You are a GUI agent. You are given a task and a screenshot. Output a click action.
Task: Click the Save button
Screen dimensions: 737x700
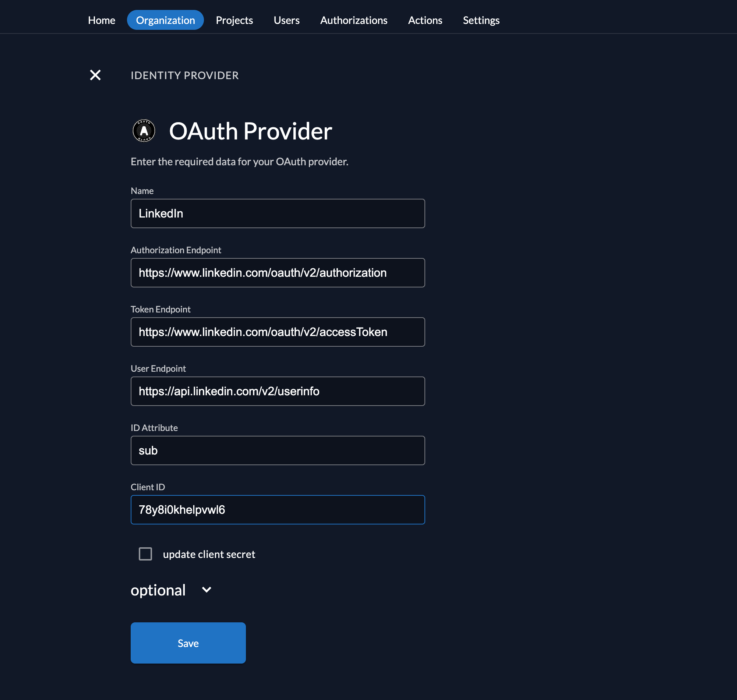[188, 643]
